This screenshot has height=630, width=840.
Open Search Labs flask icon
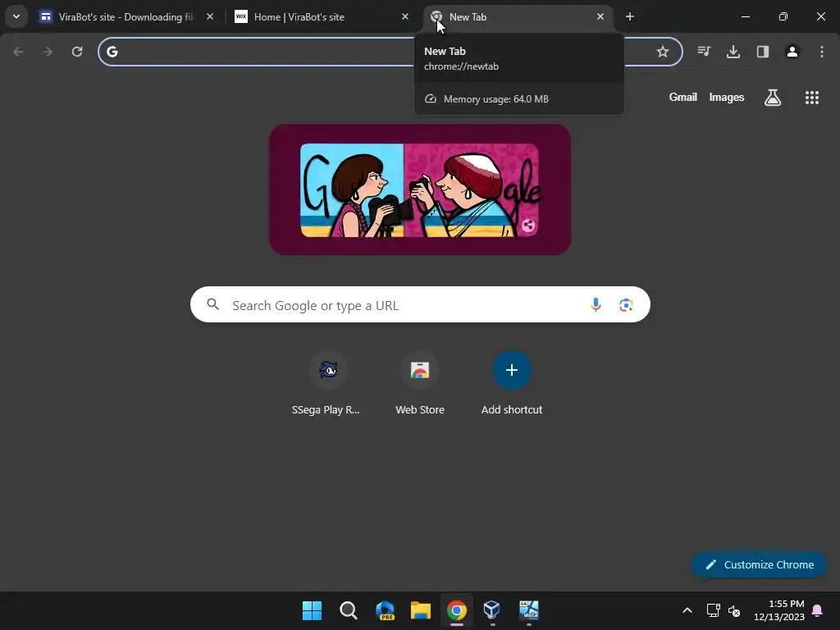(773, 98)
